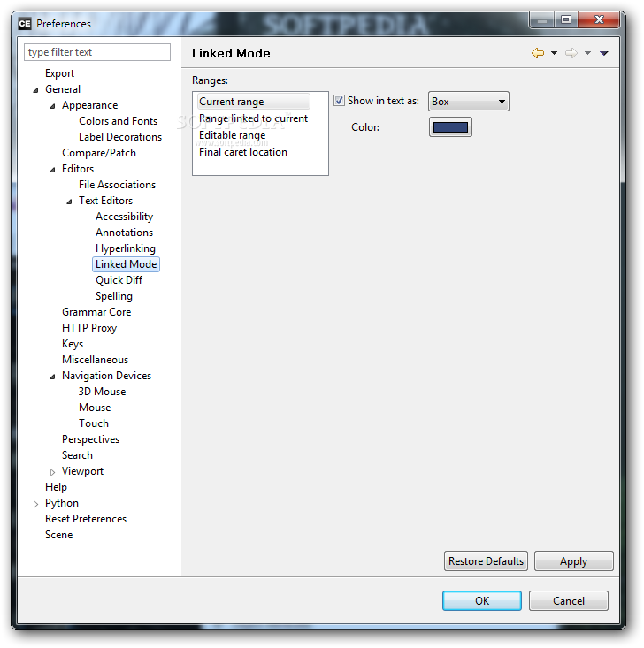Open the Export preferences page

tap(59, 73)
